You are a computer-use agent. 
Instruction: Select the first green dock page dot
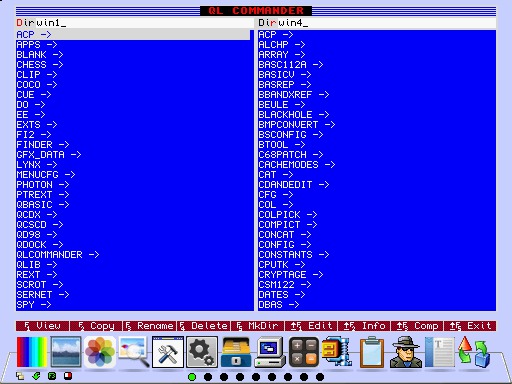[192, 377]
